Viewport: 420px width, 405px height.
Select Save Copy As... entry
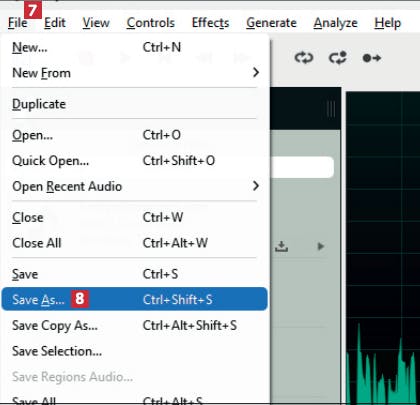coord(134,325)
